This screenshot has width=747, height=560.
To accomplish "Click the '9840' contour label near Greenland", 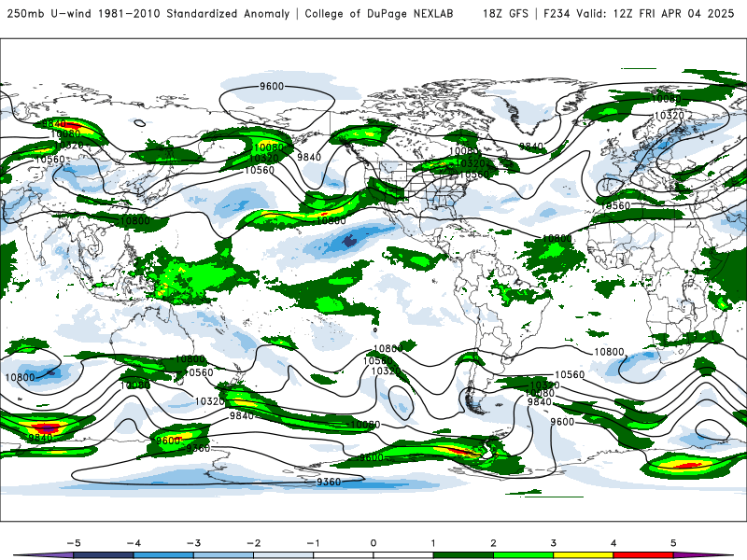I will point(530,147).
